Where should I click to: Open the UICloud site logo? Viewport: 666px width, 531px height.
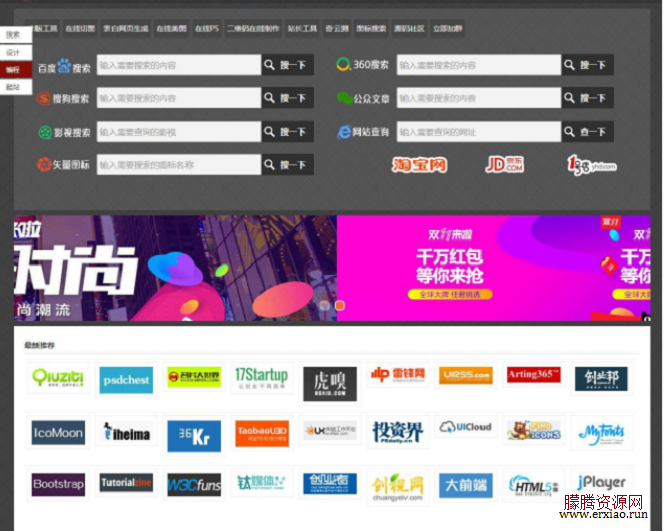[x=466, y=427]
